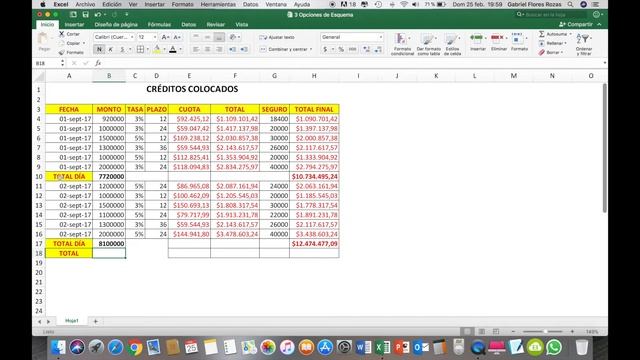This screenshot has height=360, width=640.
Task: Align cell text left
Action: click(196, 49)
